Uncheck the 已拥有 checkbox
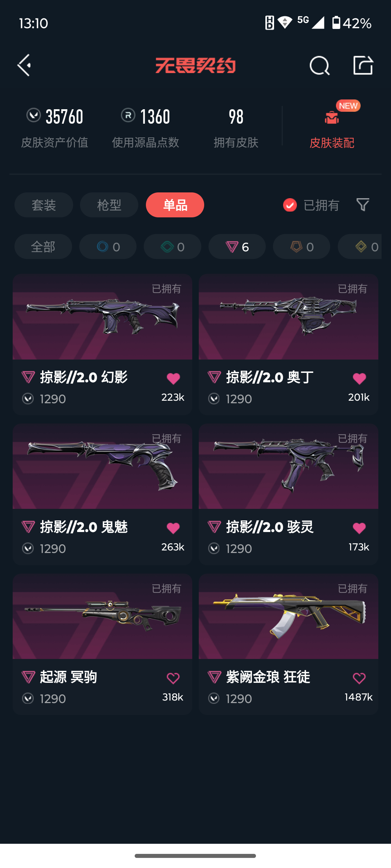Image resolution: width=391 pixels, height=868 pixels. point(290,205)
